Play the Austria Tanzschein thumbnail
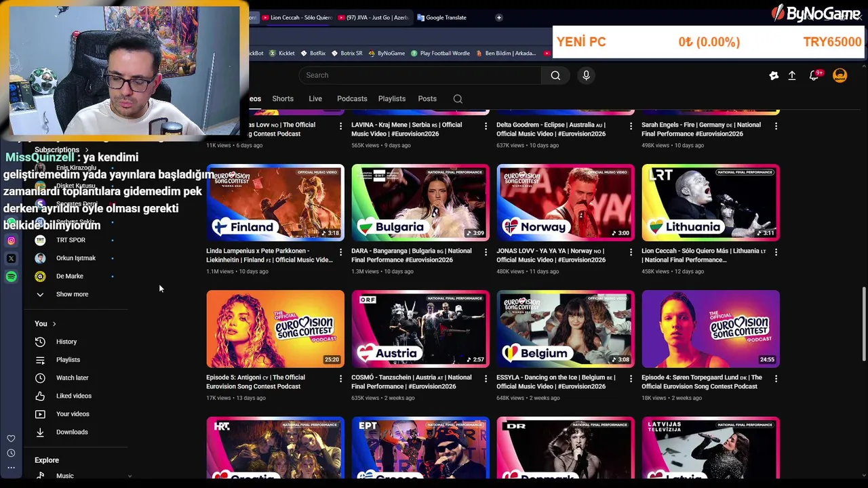Screen dimensions: 868x488 click(x=420, y=329)
